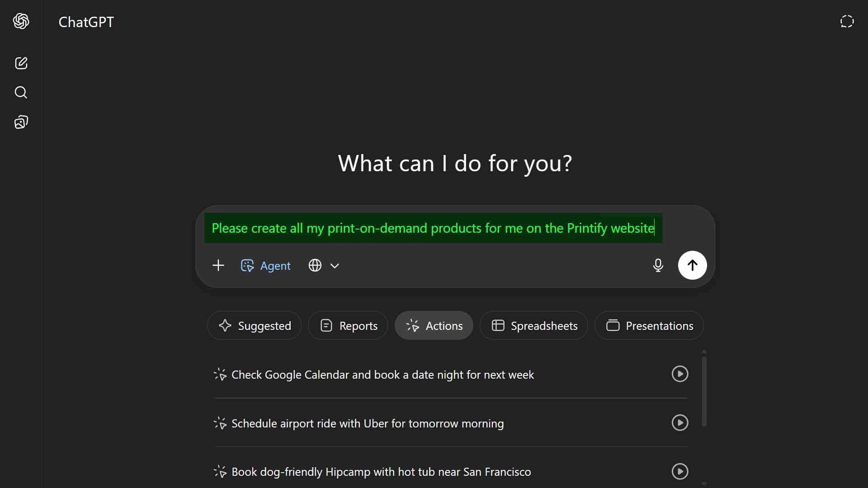This screenshot has width=868, height=488.
Task: Switch to the Reports tab
Action: point(347,325)
